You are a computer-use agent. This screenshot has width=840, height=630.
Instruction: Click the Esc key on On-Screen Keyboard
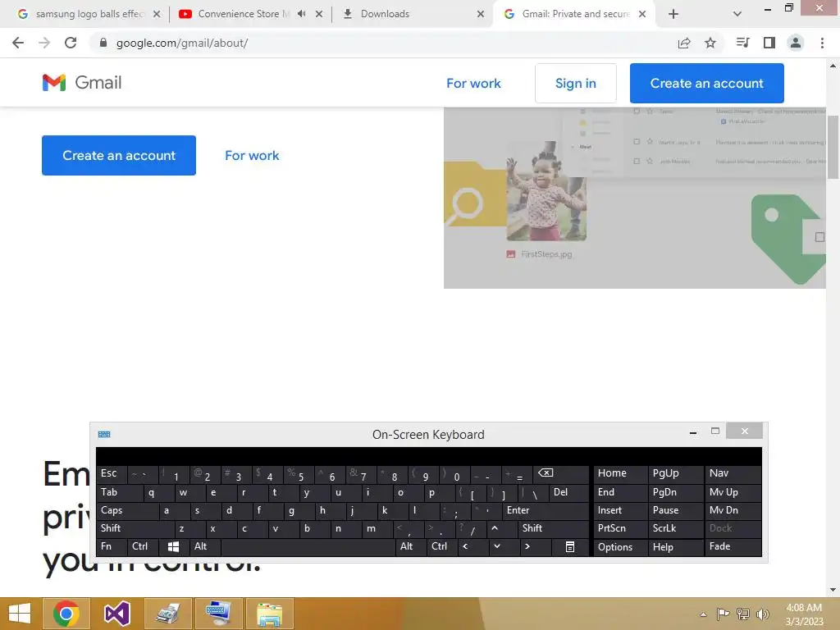112,473
